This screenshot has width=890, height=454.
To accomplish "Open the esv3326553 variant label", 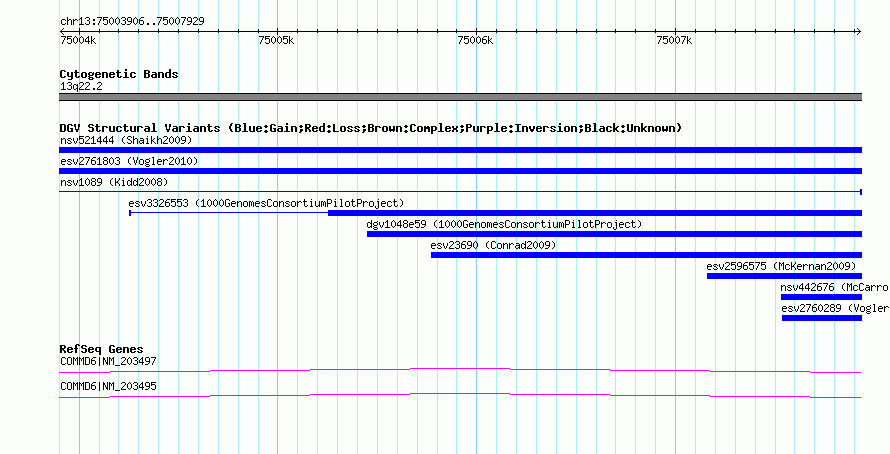I will 266,203.
